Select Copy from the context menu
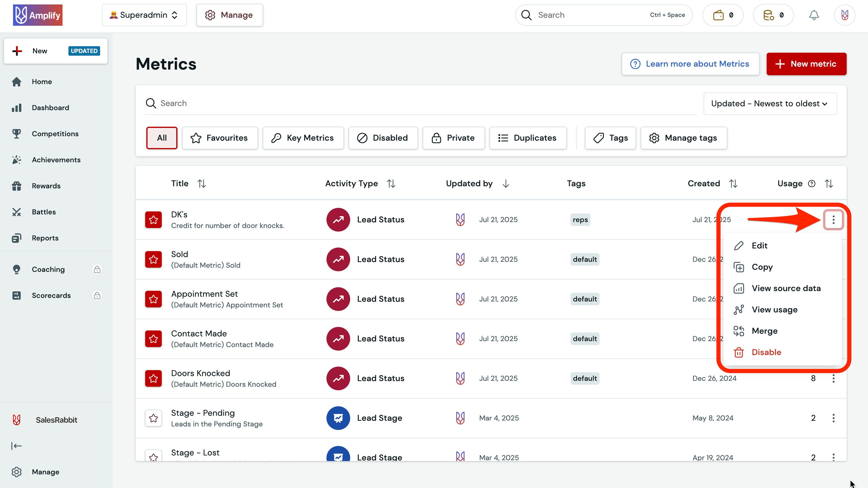This screenshot has width=868, height=488. (x=762, y=267)
